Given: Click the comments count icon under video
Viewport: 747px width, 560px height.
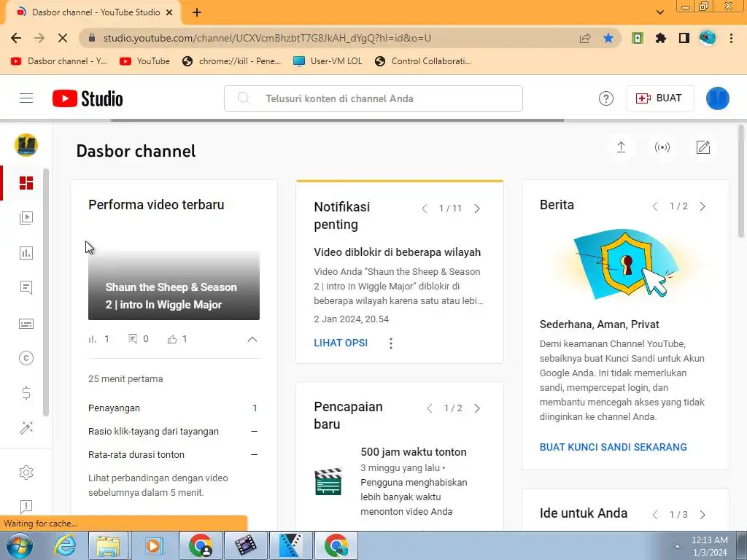Looking at the screenshot, I should point(133,338).
